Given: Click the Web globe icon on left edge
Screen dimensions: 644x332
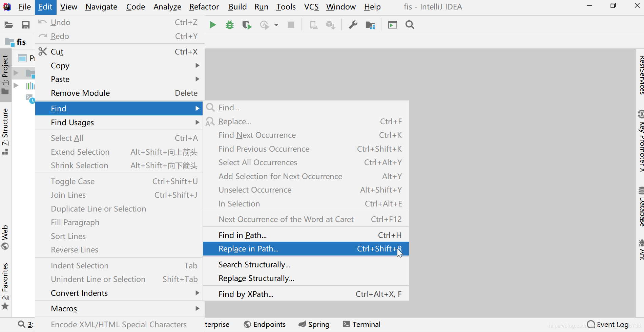Looking at the screenshot, I should coord(5,246).
